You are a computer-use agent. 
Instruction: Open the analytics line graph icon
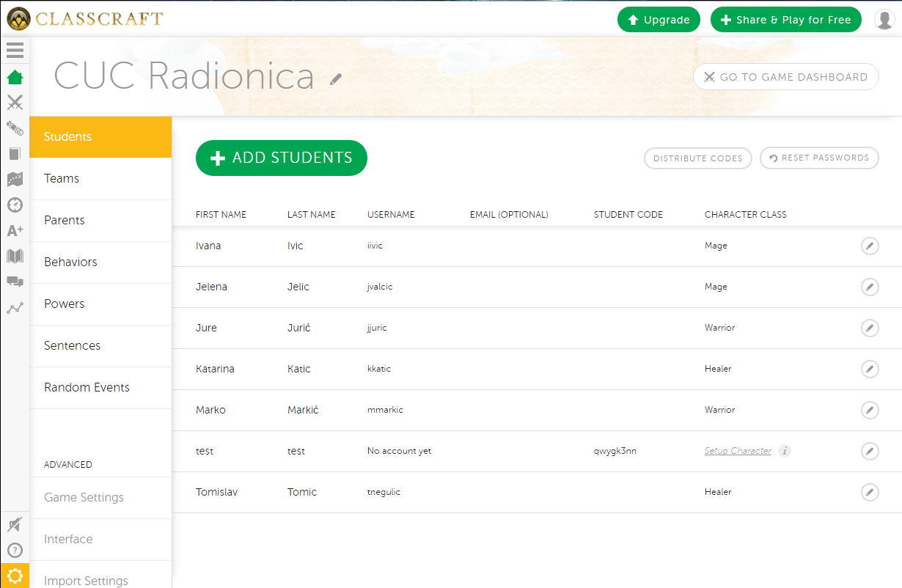tap(15, 308)
